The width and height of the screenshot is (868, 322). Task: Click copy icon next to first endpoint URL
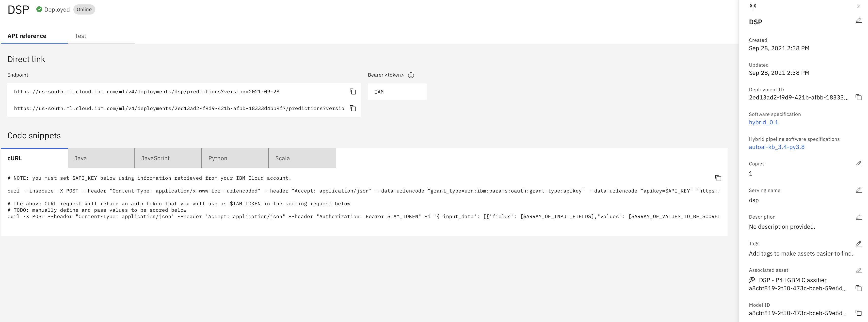pos(353,91)
